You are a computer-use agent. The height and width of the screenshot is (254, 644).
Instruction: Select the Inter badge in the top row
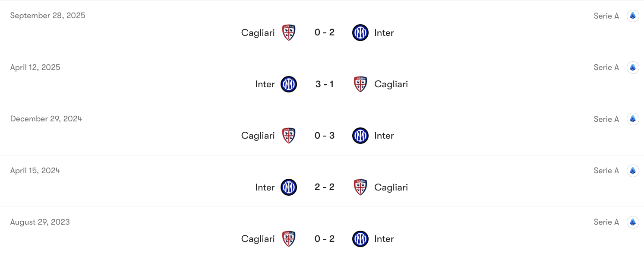pos(360,32)
